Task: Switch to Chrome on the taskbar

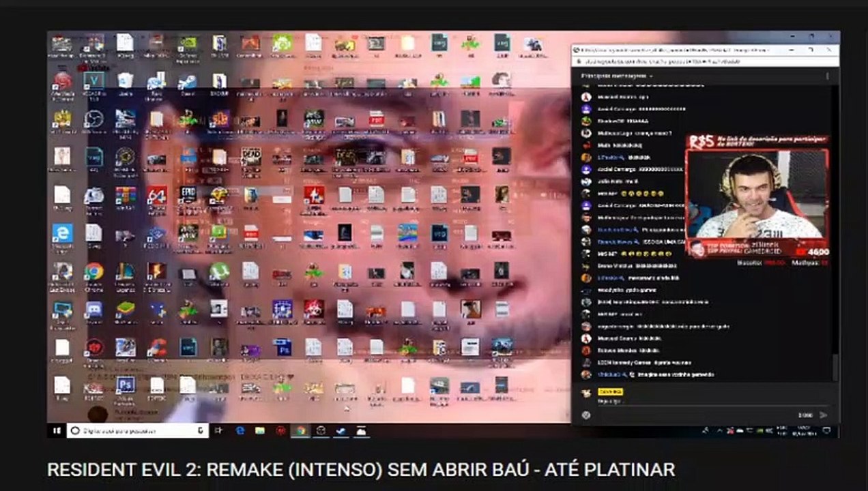Action: (x=300, y=430)
